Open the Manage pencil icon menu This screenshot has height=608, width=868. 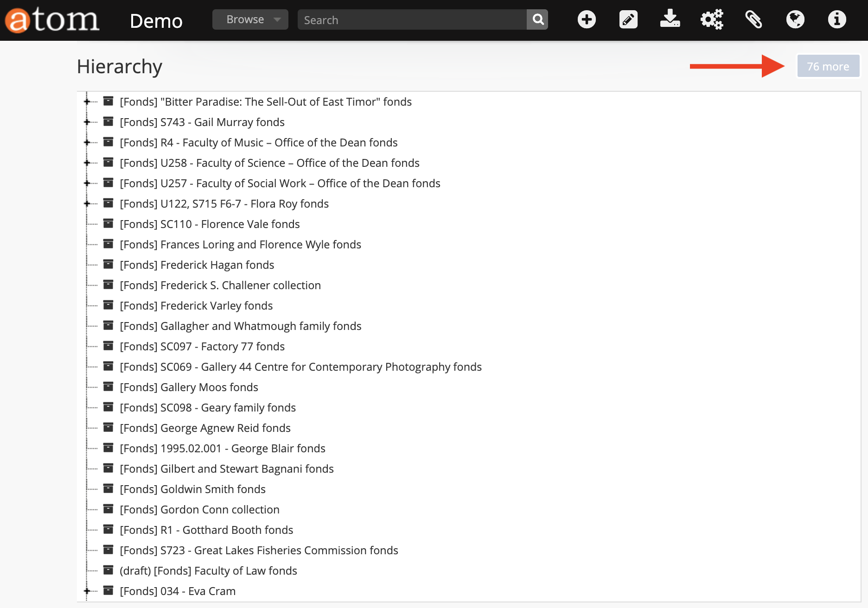point(628,19)
